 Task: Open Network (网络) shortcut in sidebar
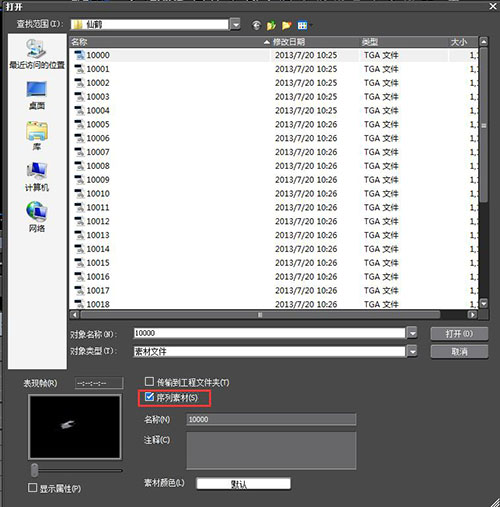37,217
